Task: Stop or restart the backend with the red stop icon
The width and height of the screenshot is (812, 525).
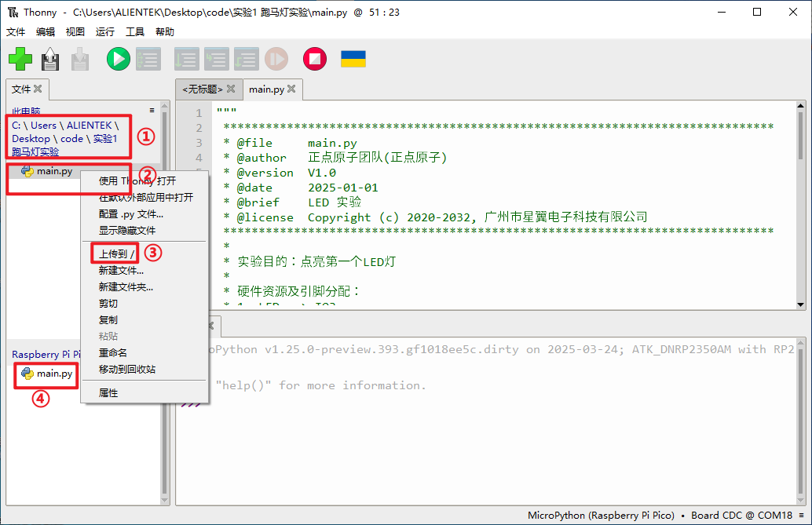Action: 315,59
